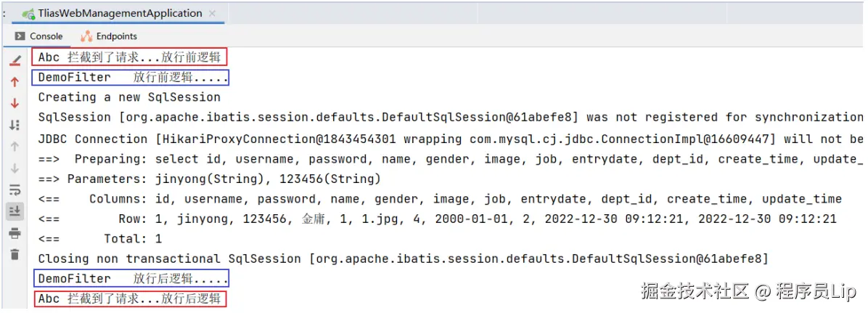Toggle scroll to end of console
This screenshot has width=868, height=313.
pyautogui.click(x=15, y=211)
